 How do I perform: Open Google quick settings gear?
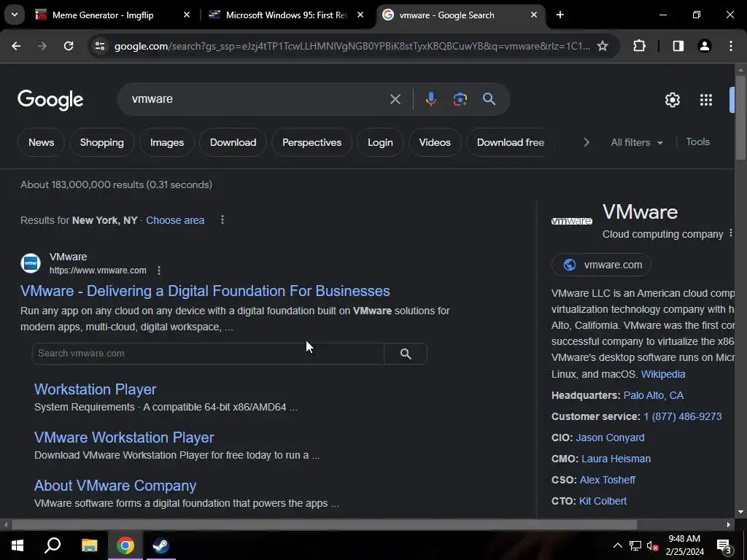click(672, 100)
